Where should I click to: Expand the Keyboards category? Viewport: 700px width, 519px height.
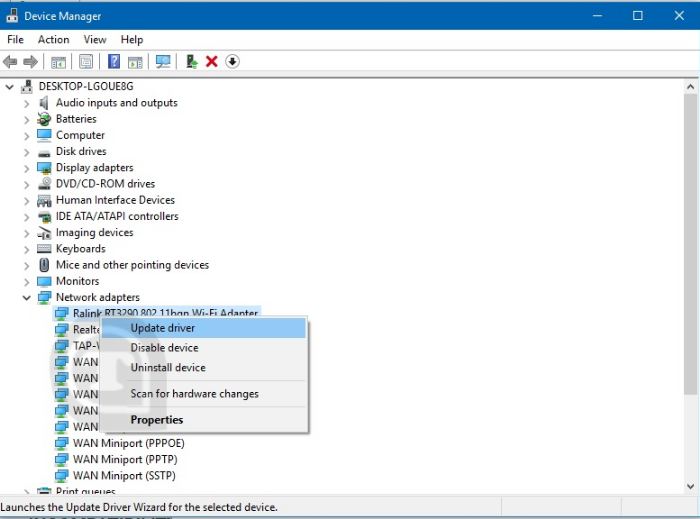[x=26, y=249]
